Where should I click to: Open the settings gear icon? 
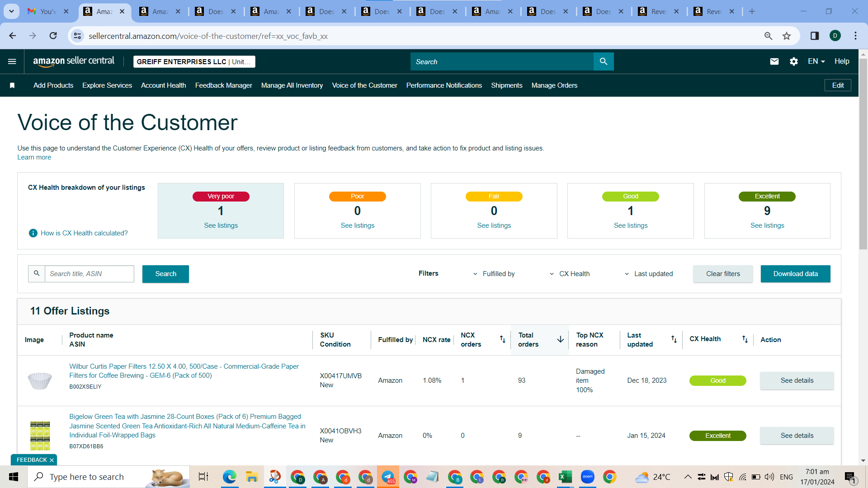tap(793, 61)
